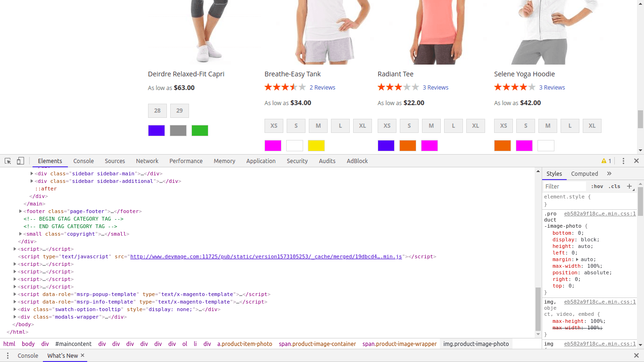The height and width of the screenshot is (362, 644).
Task: View the 3 Reviews for Radiant Tee
Action: pos(436,88)
